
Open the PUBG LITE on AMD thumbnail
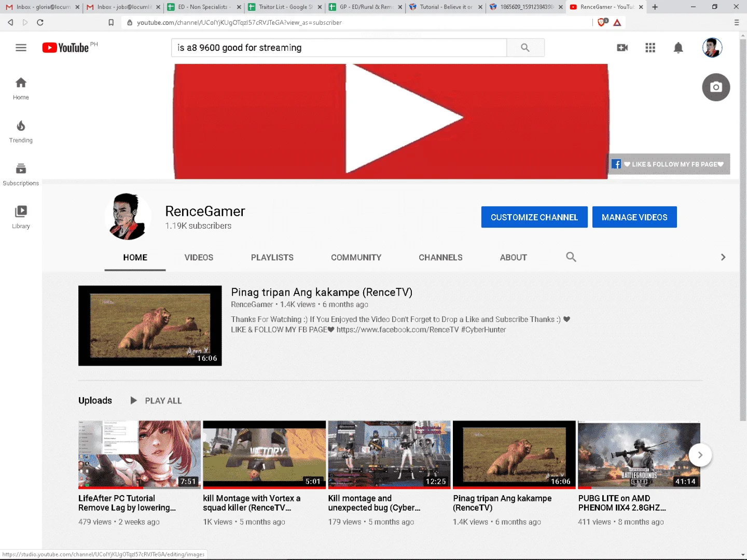[x=639, y=455]
